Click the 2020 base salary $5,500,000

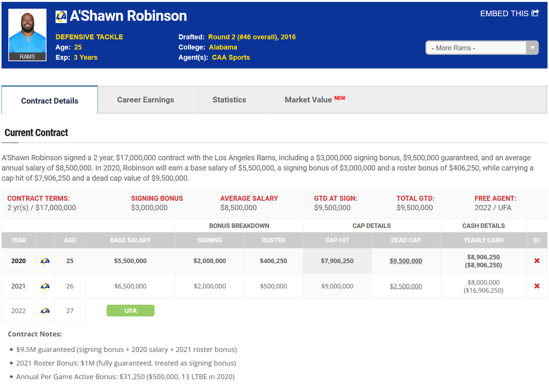pyautogui.click(x=130, y=261)
